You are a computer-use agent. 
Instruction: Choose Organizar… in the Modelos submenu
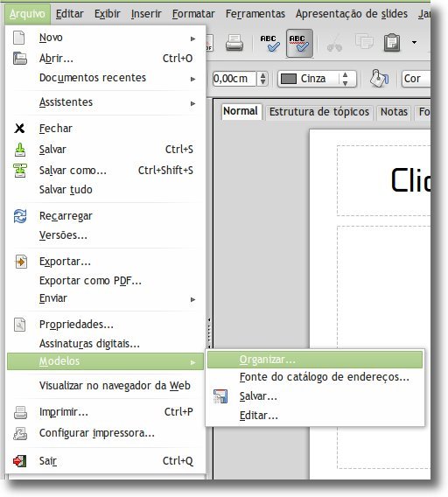[315, 360]
